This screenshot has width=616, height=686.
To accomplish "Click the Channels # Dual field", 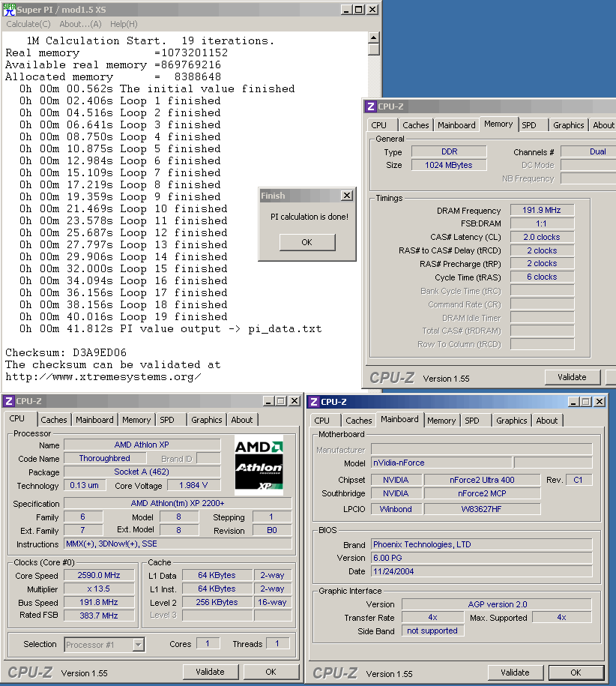I will point(588,151).
